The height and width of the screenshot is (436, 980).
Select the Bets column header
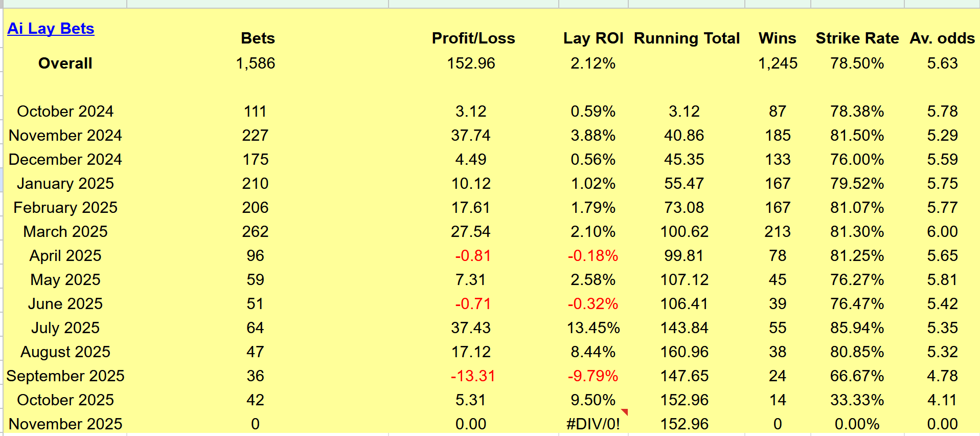258,38
